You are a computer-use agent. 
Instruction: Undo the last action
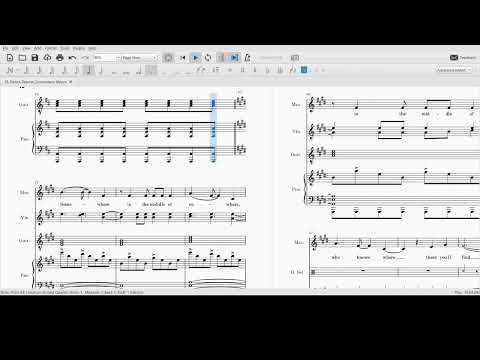tap(72, 58)
